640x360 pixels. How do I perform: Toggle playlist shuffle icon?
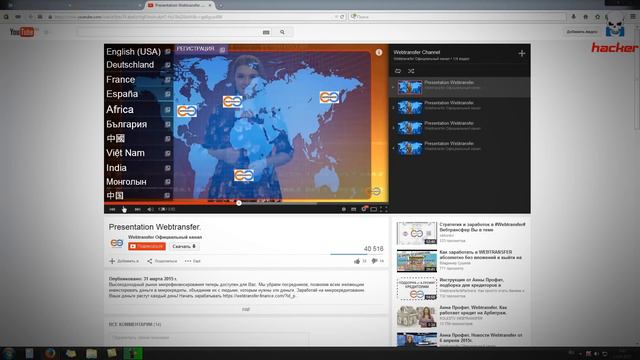pos(411,71)
